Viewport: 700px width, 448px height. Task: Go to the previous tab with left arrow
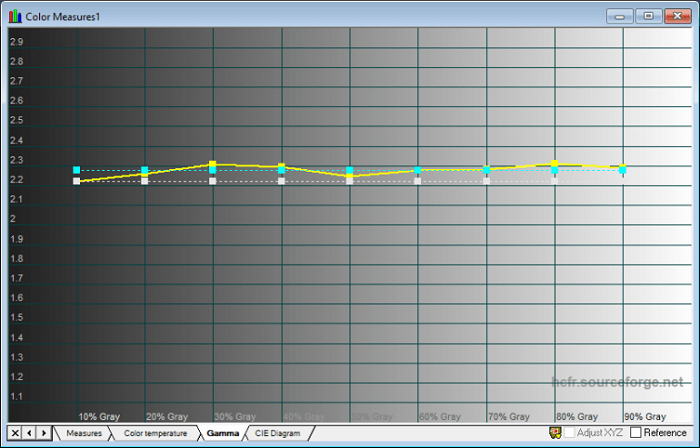[30, 433]
